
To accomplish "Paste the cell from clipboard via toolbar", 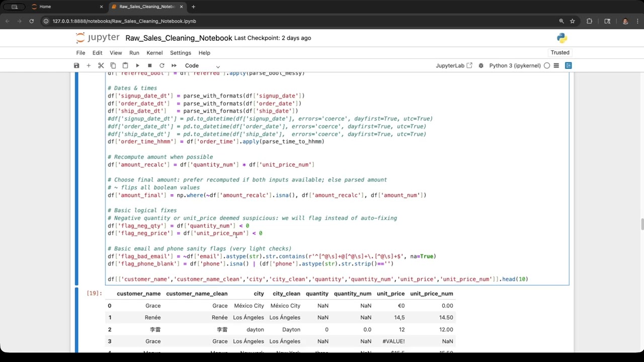I will coord(125,65).
